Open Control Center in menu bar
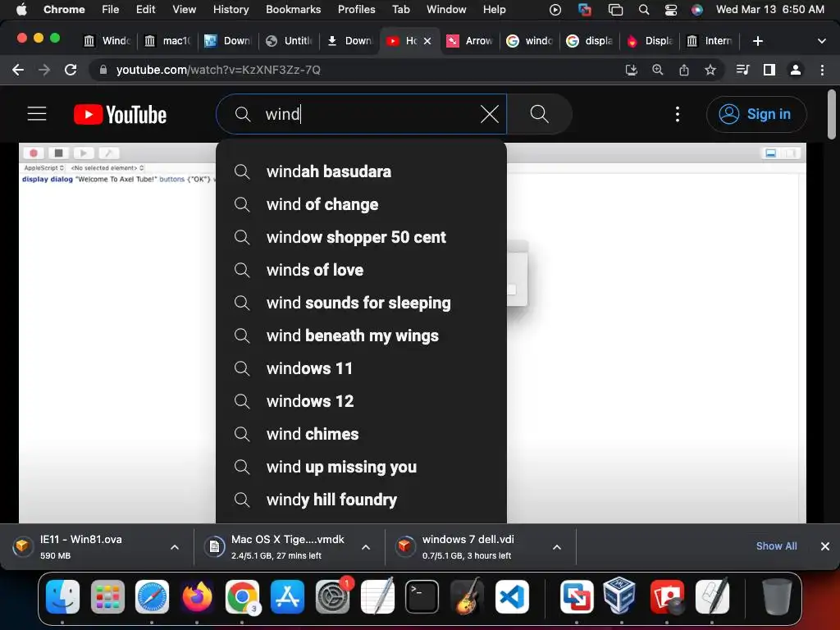The height and width of the screenshot is (630, 840). [671, 9]
